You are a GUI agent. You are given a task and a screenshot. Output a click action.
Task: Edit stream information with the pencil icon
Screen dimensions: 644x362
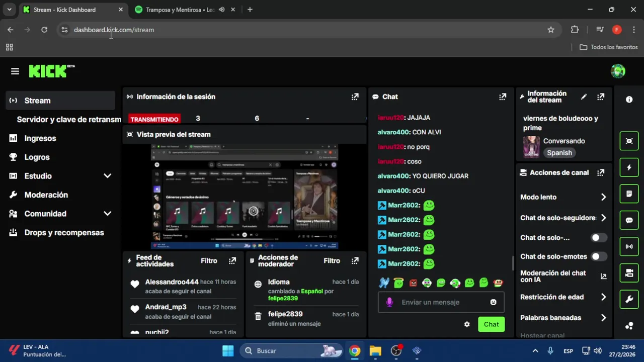click(584, 97)
